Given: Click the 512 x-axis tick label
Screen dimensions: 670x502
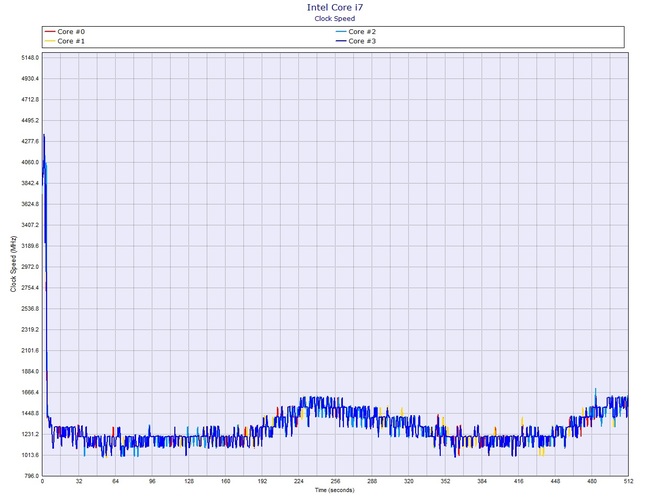Looking at the screenshot, I should click(x=628, y=481).
